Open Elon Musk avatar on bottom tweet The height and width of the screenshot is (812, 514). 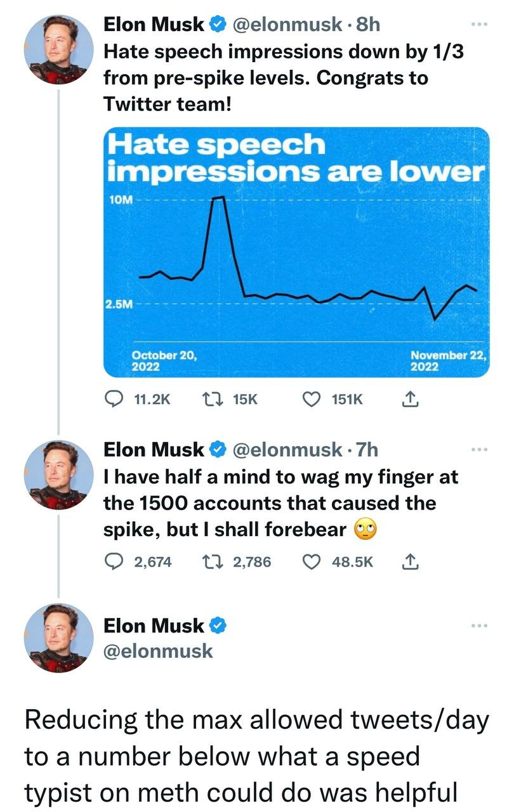55,638
